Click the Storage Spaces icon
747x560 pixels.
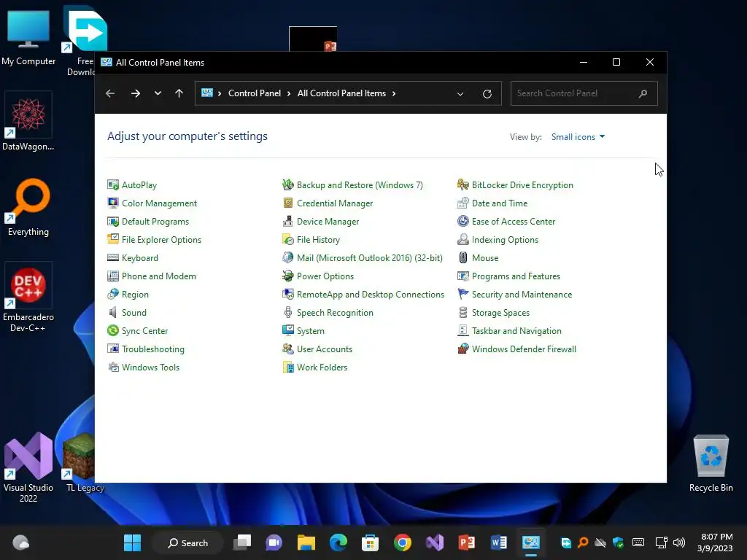[463, 312]
